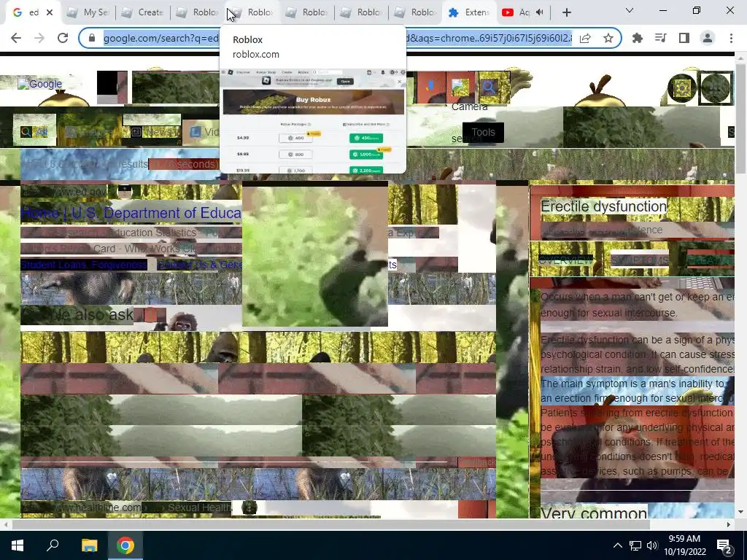Select the 'All' results filter

[34, 132]
